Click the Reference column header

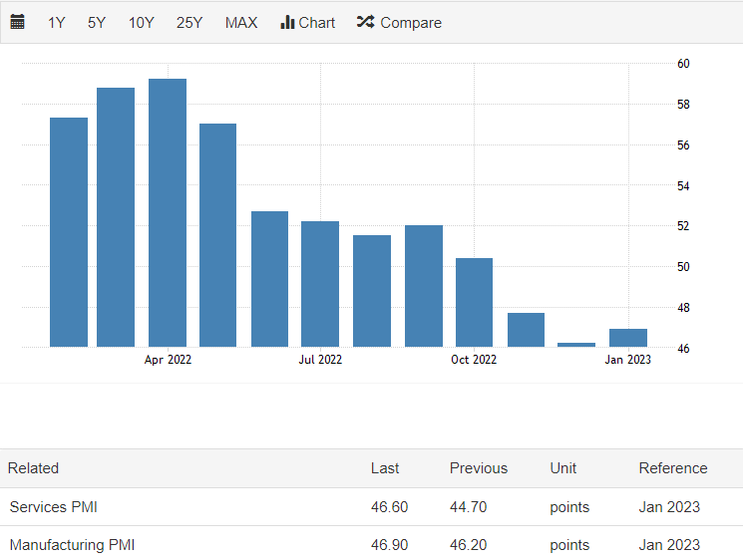coord(673,468)
